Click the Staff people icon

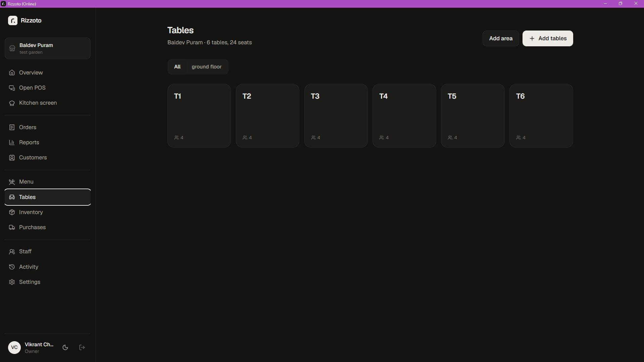12,252
